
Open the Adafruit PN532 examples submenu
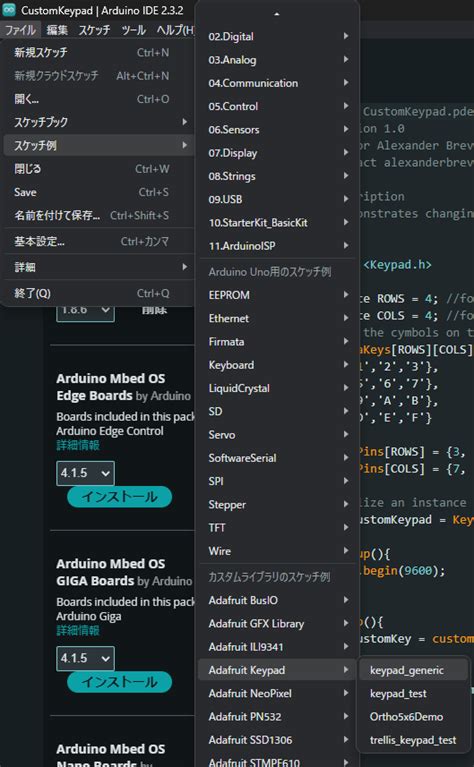[278, 717]
